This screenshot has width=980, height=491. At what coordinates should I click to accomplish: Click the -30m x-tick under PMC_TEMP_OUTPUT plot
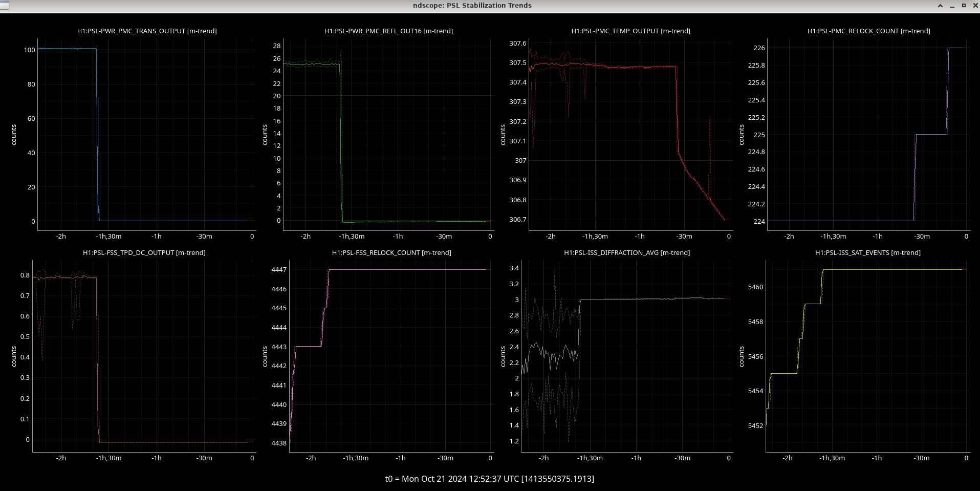(684, 237)
